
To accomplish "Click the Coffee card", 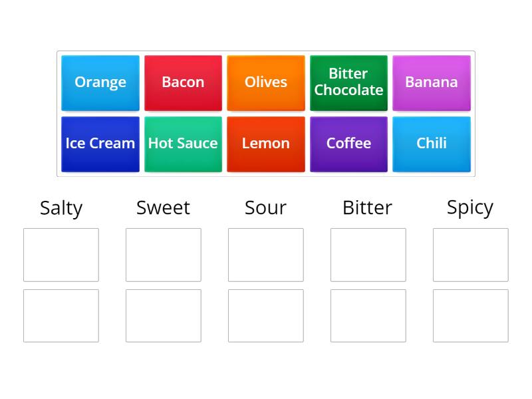I will pos(348,144).
